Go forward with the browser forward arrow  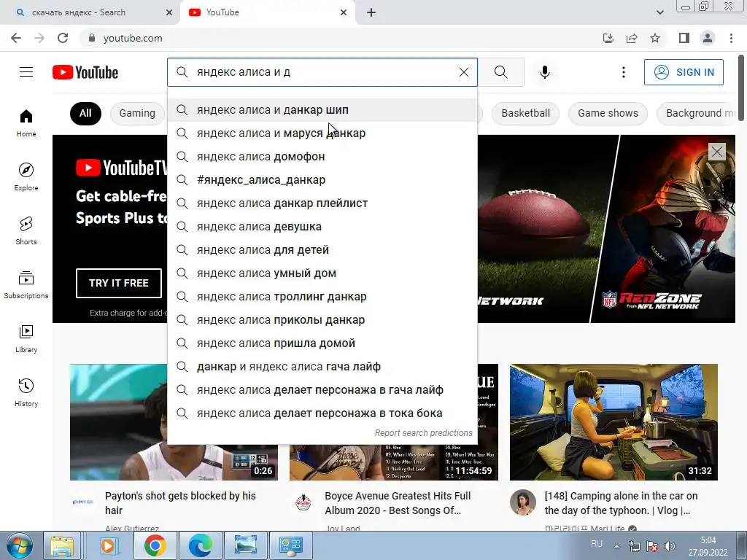(39, 38)
